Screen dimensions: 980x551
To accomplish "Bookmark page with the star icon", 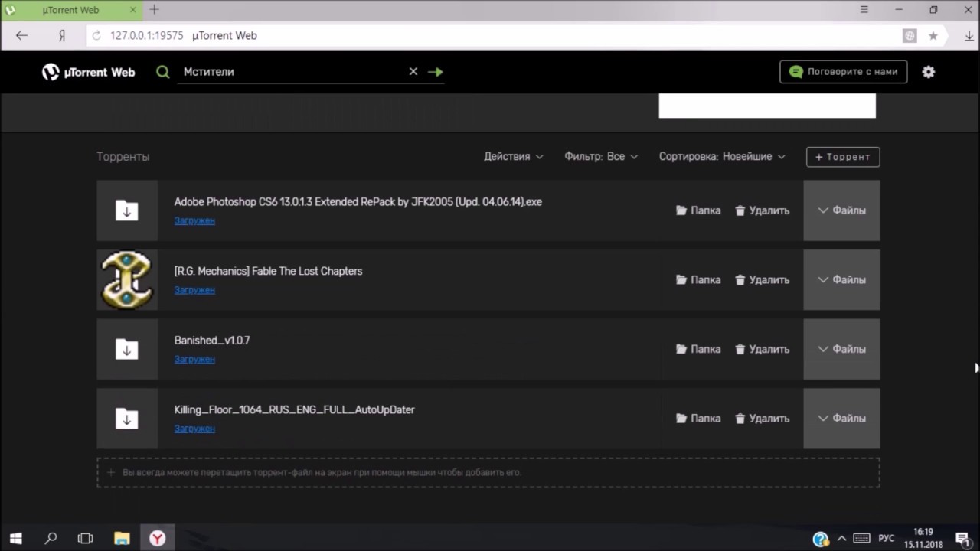I will tap(933, 36).
